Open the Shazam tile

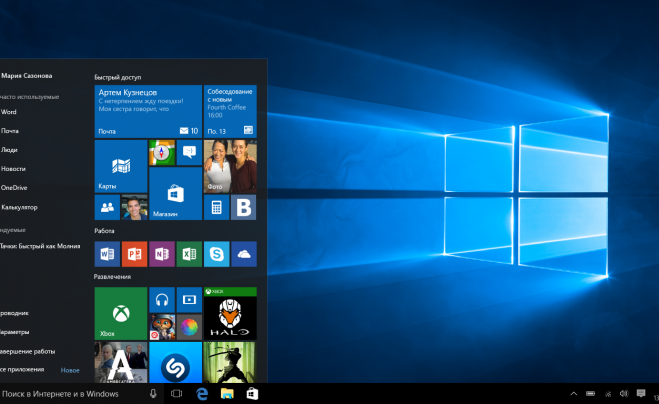[174, 362]
